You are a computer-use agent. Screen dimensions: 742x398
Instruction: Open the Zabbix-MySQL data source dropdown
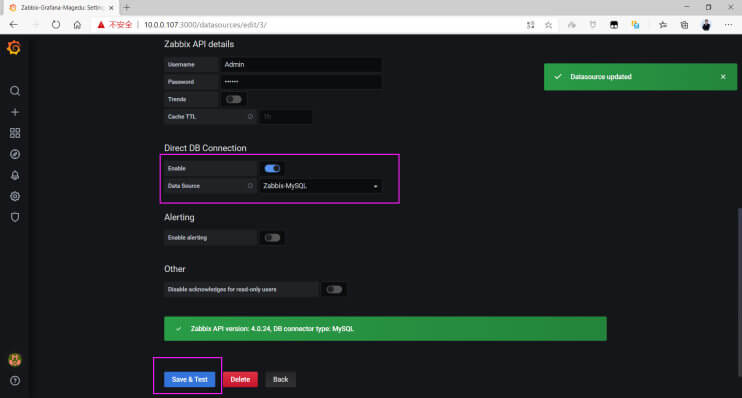pos(321,186)
